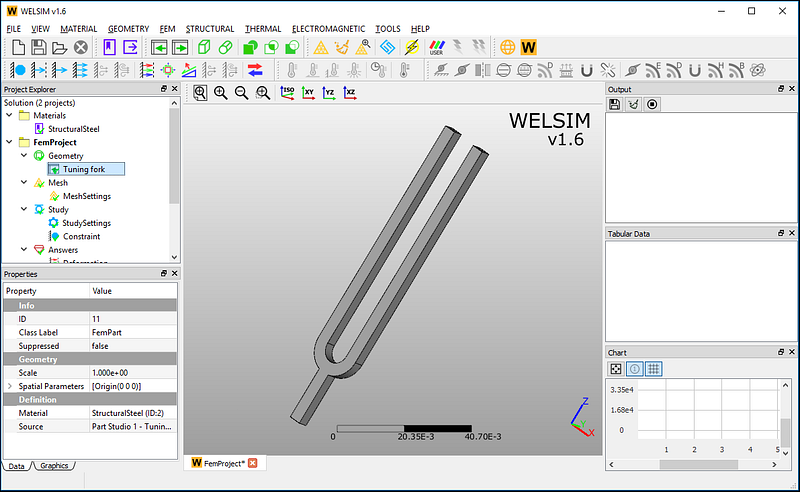Click the red-blue opposing arrows toolbar icon

pyautogui.click(x=255, y=70)
